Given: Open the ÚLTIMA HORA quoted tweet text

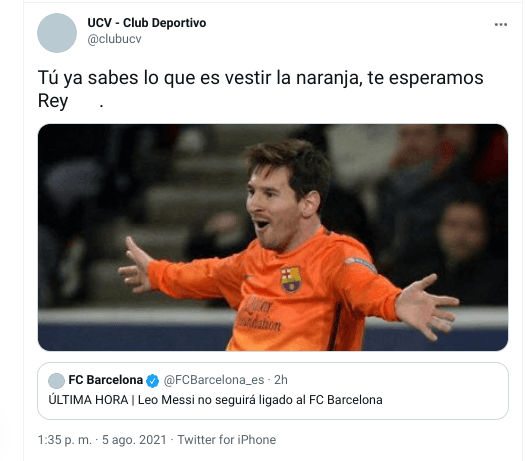Looking at the screenshot, I should (215, 400).
